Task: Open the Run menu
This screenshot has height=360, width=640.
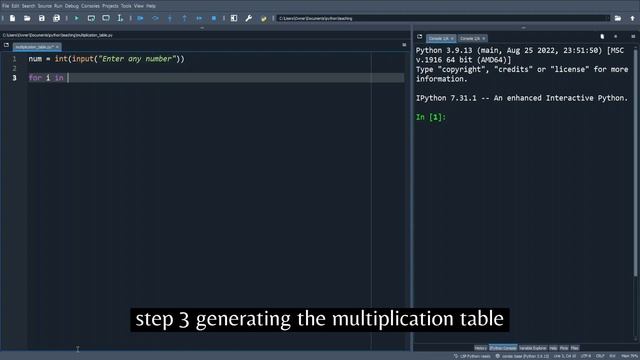Action: click(x=58, y=6)
